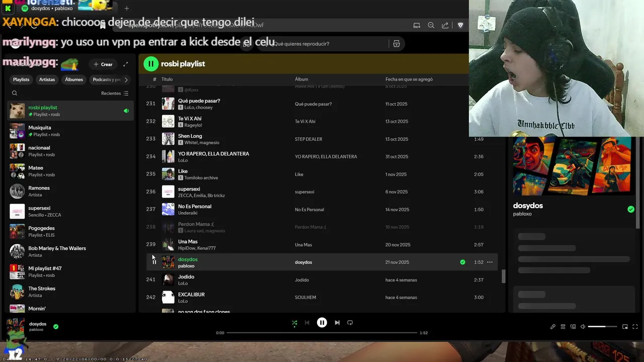This screenshot has width=644, height=362.
Task: Open a new browser tab
Action: [x=127, y=8]
